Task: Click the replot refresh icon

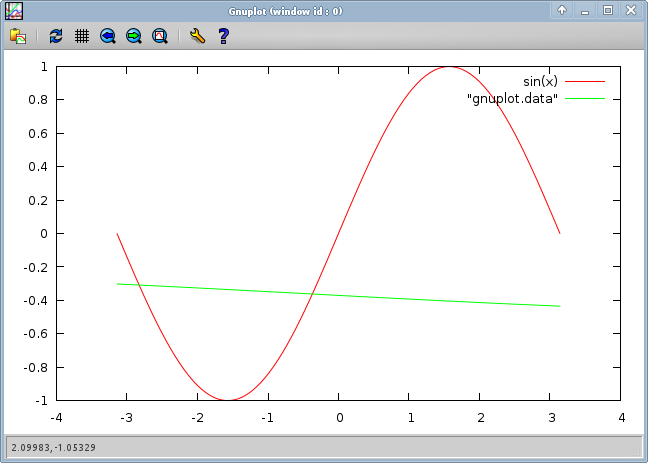Action: click(x=56, y=36)
